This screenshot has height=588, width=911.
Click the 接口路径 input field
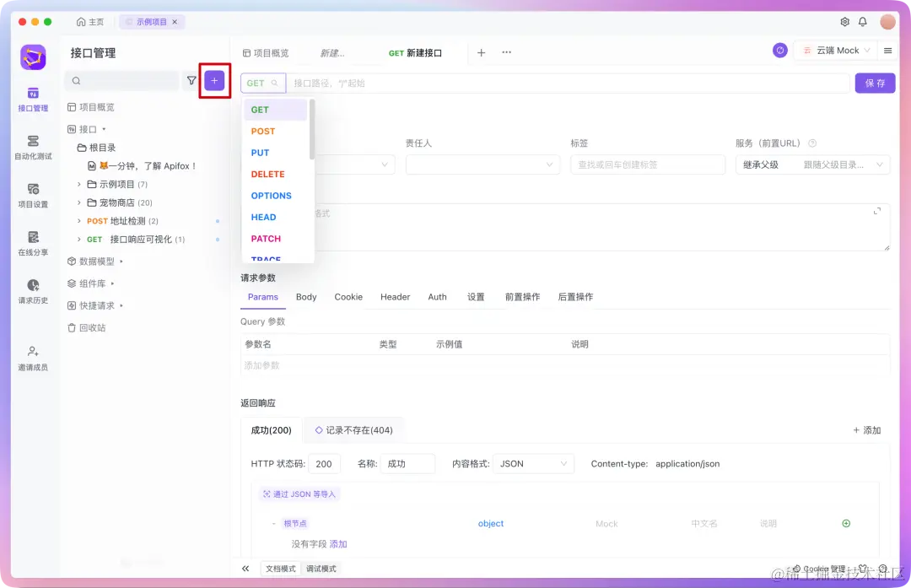tap(506, 82)
